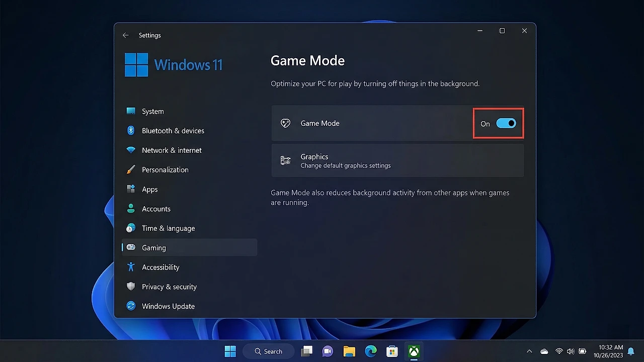Launch Xbox app from taskbar
The width and height of the screenshot is (644, 362).
[x=414, y=351]
